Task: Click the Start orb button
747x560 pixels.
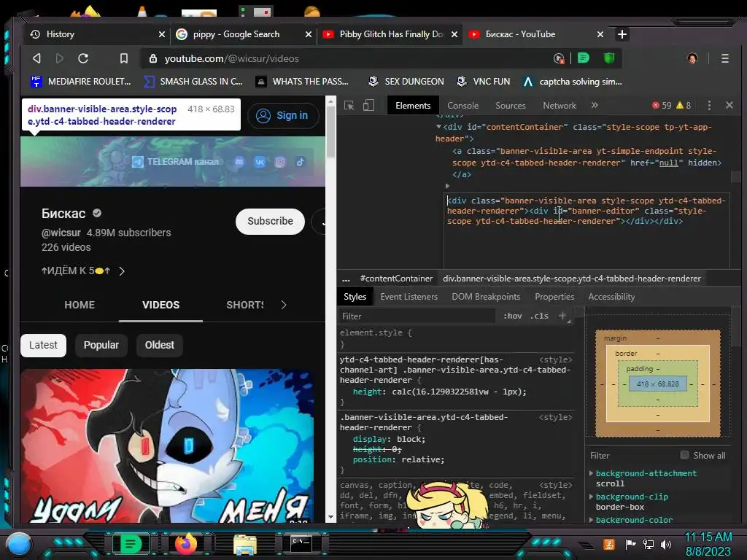Action: [x=20, y=544]
